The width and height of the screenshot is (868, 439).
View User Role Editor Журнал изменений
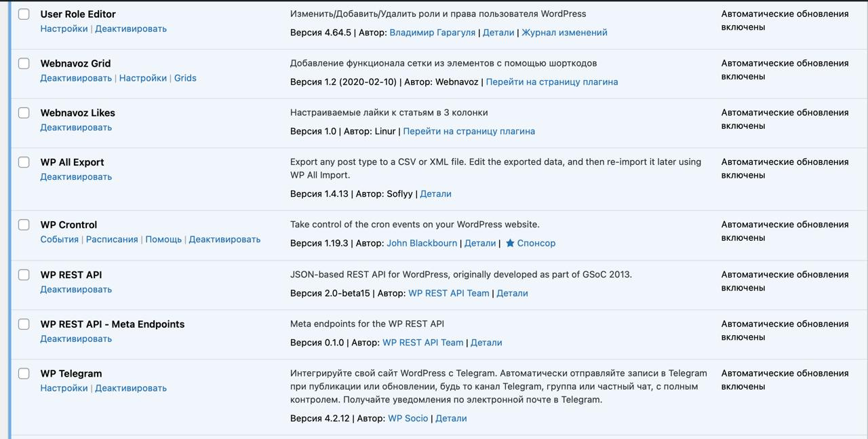[x=564, y=33]
